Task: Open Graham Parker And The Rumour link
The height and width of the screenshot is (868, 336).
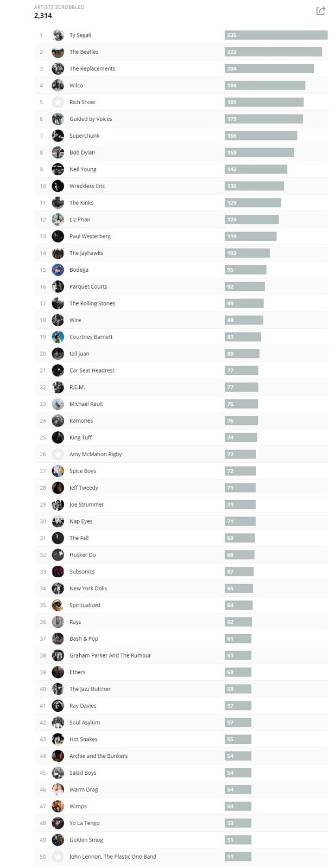Action: click(x=110, y=656)
